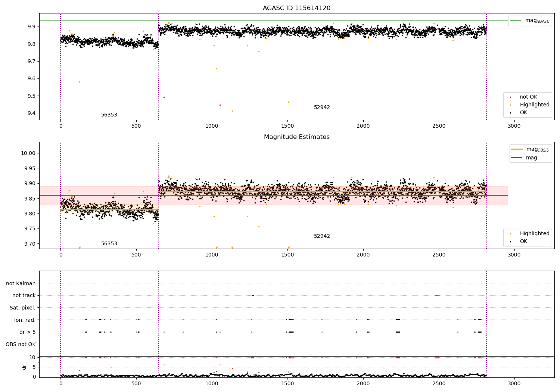
Task: Click 'OK' legend entry in middle plot
Action: pos(523,242)
